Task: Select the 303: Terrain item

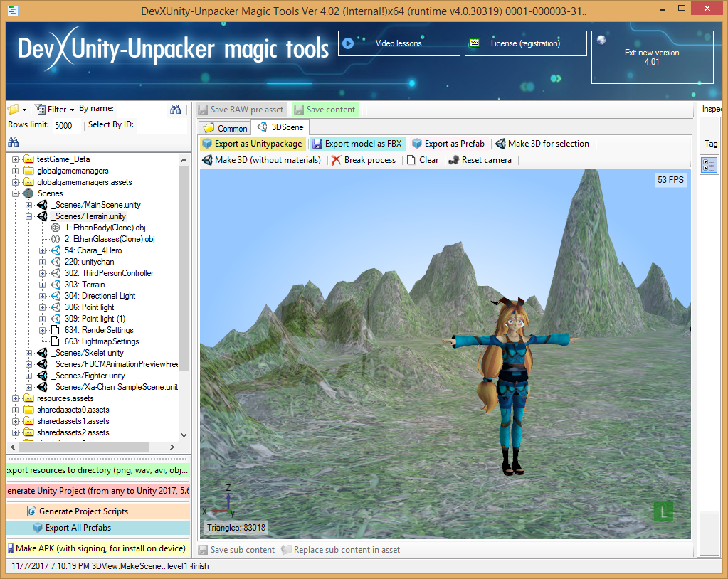Action: [x=85, y=285]
